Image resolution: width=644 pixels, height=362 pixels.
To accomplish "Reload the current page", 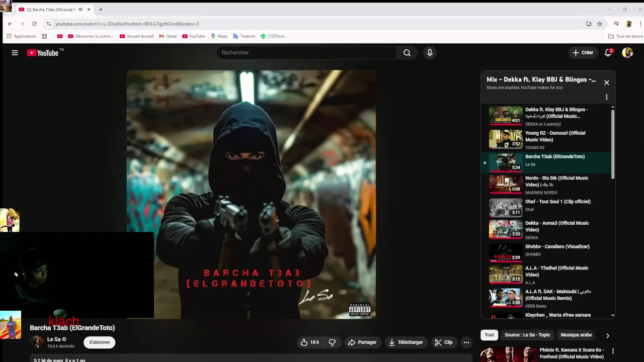I will tap(34, 24).
